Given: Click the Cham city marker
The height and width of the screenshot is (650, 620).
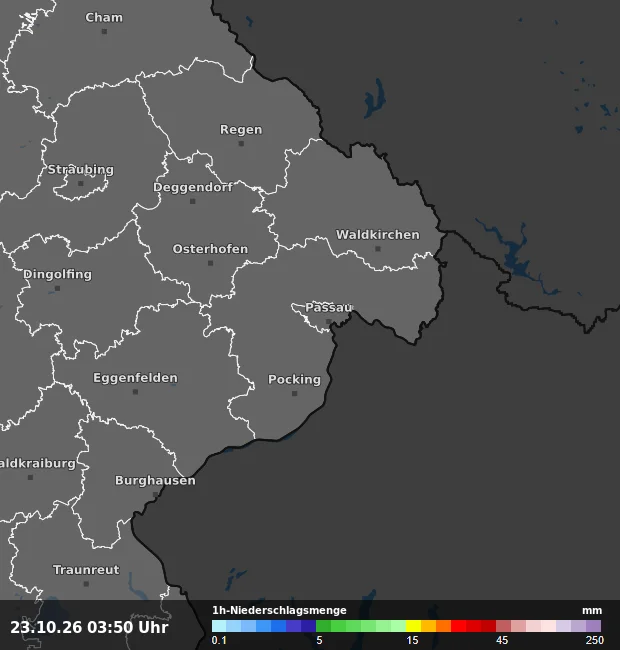Looking at the screenshot, I should point(104,32).
